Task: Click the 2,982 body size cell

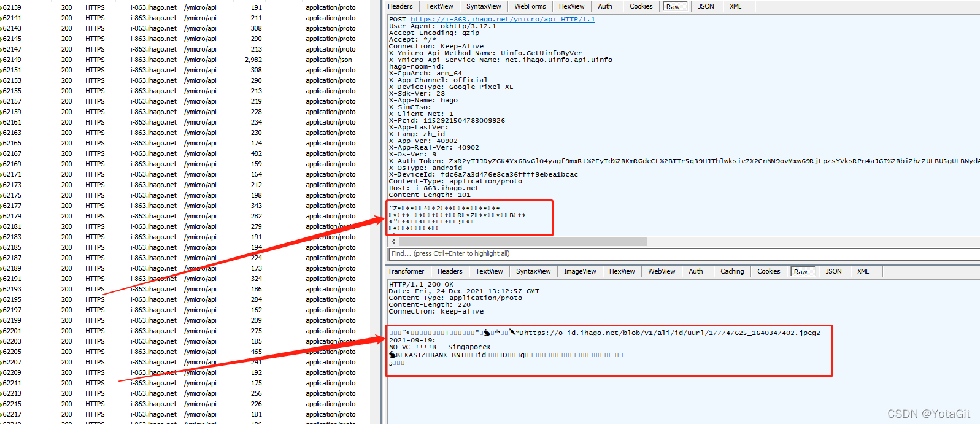Action: coord(253,60)
